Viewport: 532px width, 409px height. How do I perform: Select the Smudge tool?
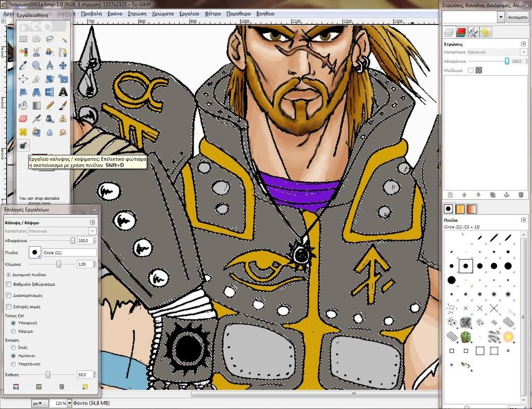click(63, 132)
